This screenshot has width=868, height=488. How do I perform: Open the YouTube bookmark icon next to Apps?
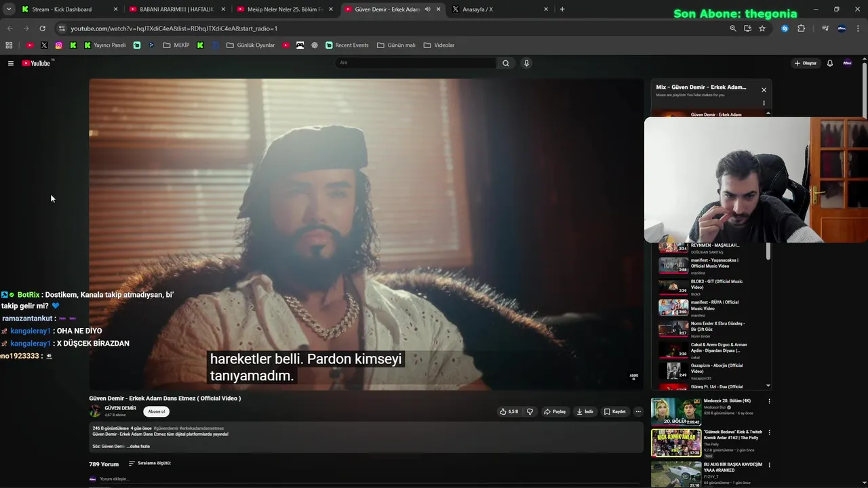click(30, 45)
